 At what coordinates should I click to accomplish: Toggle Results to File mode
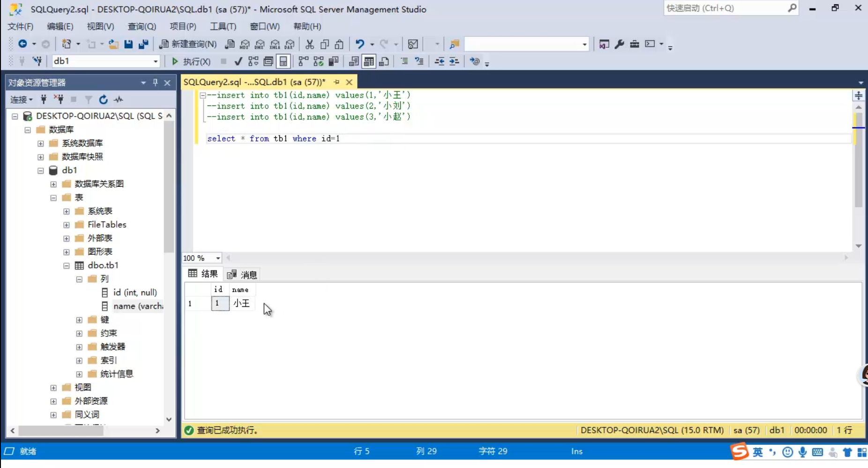pyautogui.click(x=384, y=61)
